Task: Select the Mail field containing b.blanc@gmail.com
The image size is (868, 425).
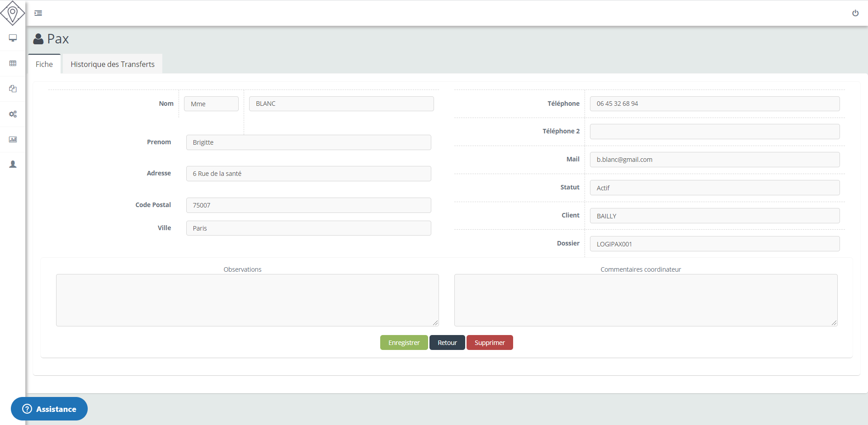Action: 714,159
